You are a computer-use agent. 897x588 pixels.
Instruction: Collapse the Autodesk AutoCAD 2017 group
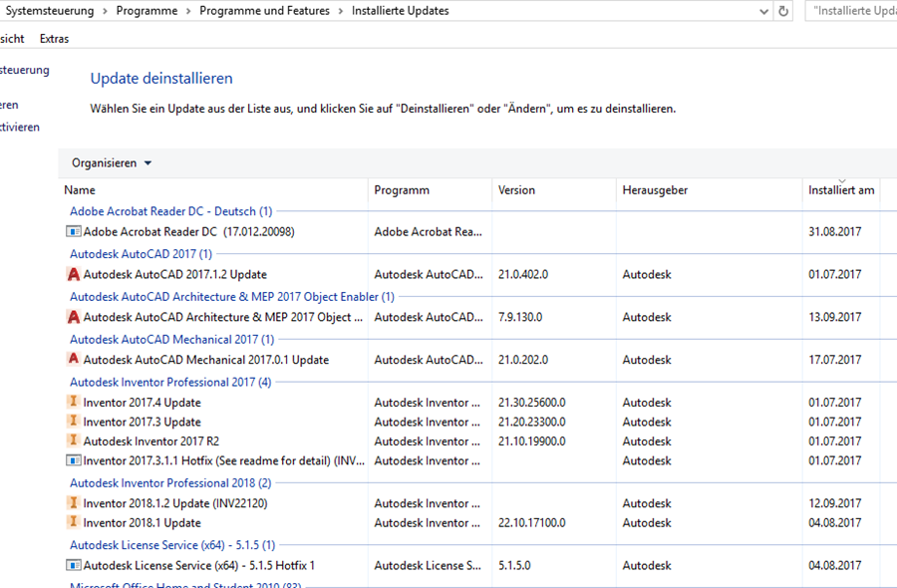(141, 253)
